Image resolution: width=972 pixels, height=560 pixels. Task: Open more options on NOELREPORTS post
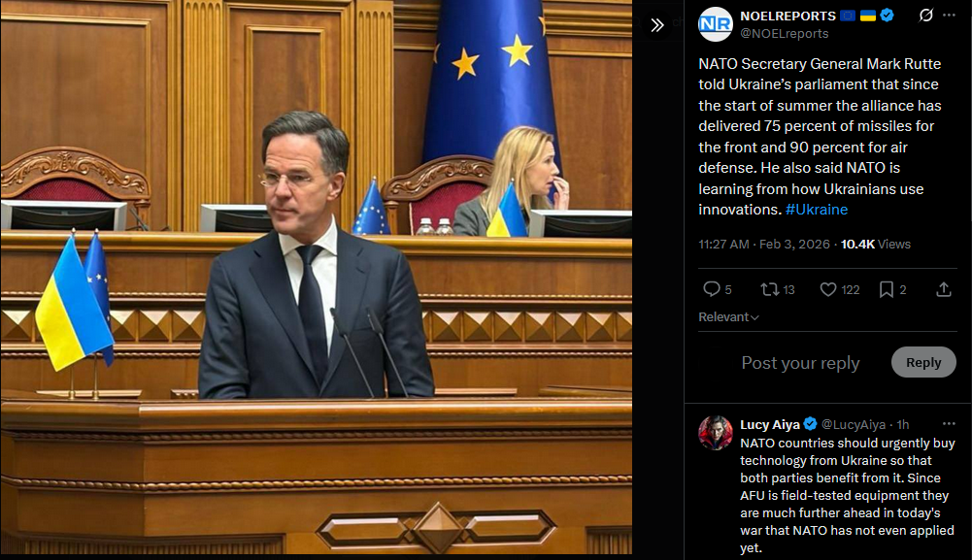[x=949, y=16]
